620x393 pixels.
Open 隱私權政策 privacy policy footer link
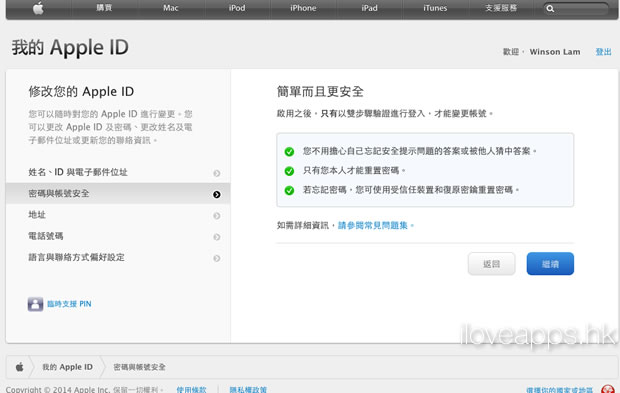click(x=248, y=389)
